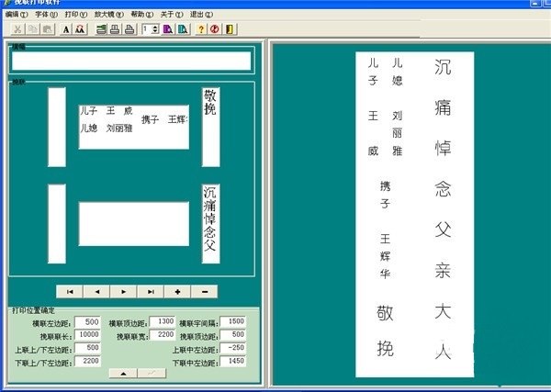The width and height of the screenshot is (551, 392).
Task: Click the 挽联联长 label text
Action: pyautogui.click(x=56, y=337)
